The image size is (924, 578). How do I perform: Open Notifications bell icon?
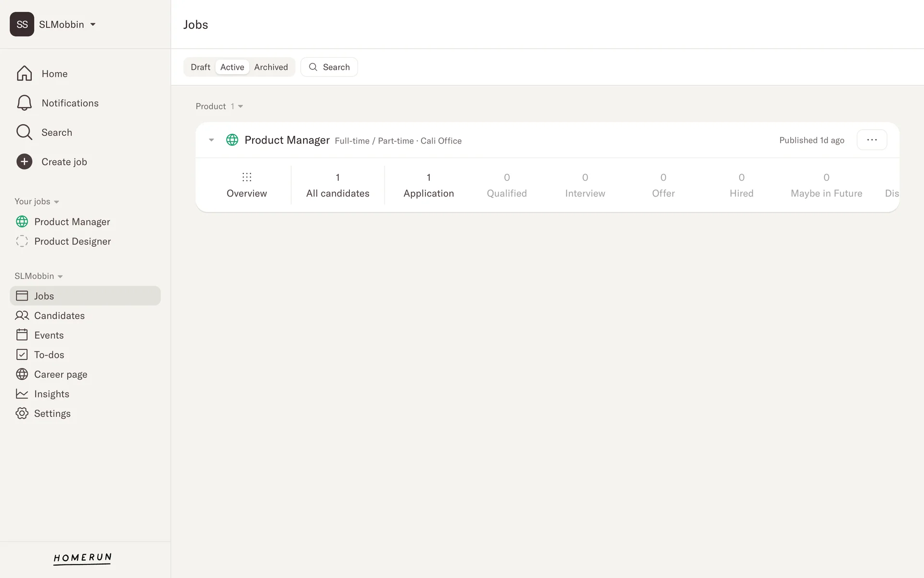24,103
